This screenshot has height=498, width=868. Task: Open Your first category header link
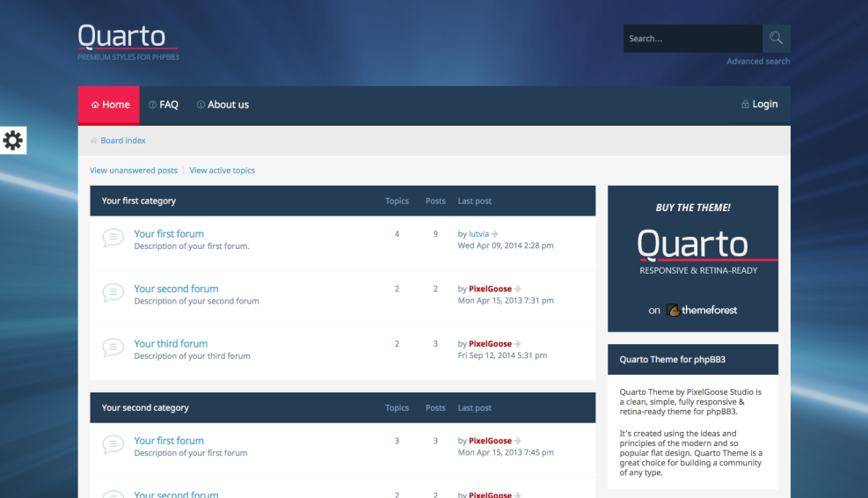tap(139, 201)
